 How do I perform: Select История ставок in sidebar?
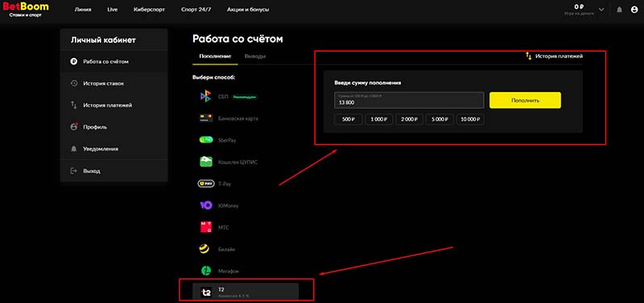[114, 84]
